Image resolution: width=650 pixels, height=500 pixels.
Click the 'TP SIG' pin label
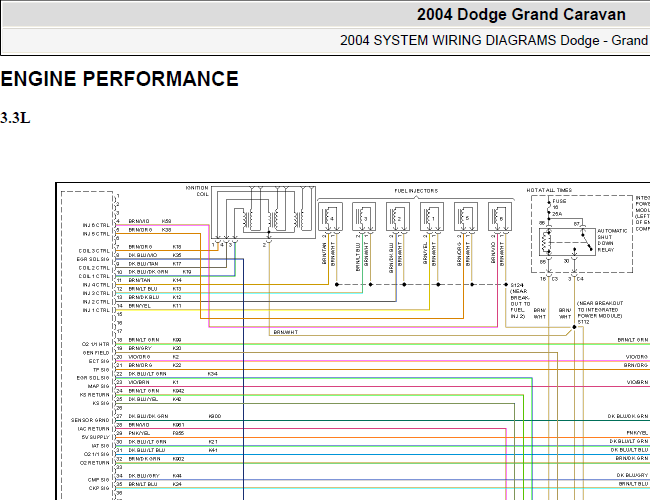(x=101, y=370)
